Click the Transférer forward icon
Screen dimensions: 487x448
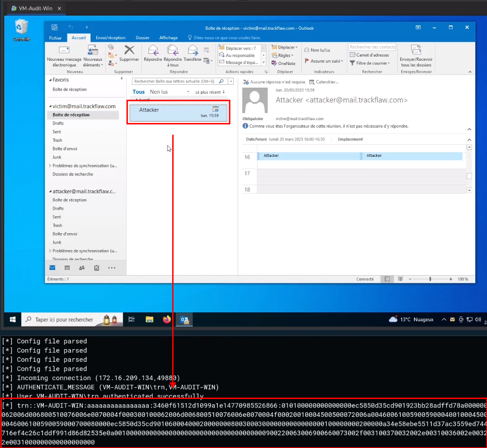(192, 50)
